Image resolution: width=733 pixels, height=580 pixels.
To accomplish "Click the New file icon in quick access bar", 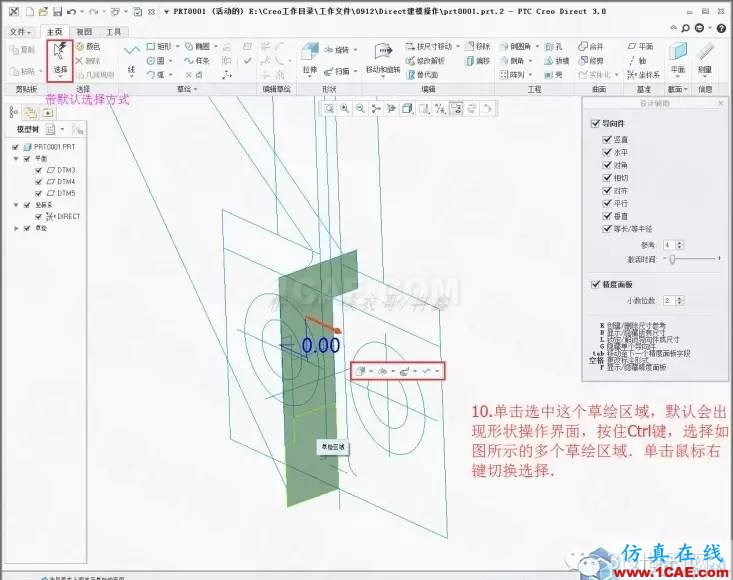I will 29,11.
